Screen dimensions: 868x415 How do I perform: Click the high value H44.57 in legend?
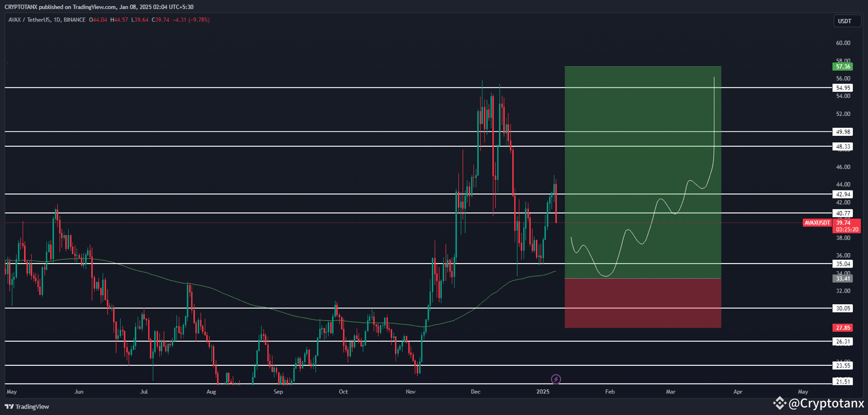coord(119,20)
